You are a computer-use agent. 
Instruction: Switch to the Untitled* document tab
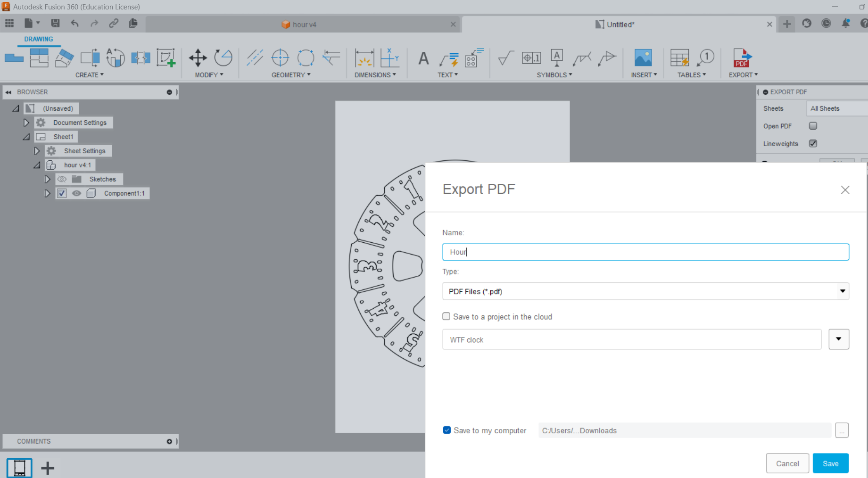coord(614,24)
